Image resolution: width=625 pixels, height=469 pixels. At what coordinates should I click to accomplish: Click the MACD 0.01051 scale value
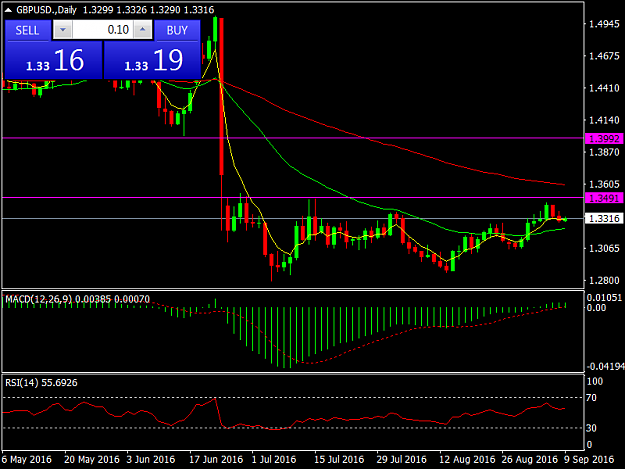604,298
